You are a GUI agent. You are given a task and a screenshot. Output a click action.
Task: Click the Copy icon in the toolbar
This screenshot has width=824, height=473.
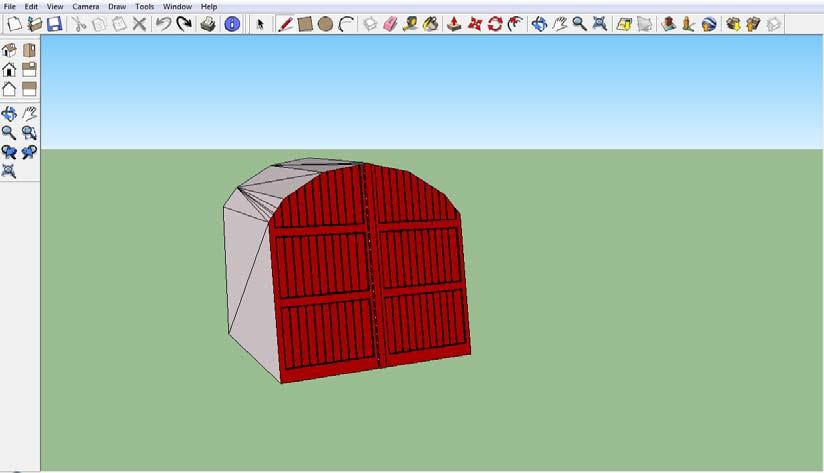click(x=99, y=24)
